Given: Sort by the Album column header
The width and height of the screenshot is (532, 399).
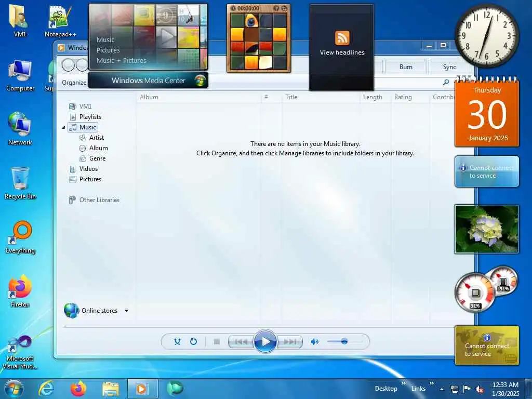Looking at the screenshot, I should (199, 97).
